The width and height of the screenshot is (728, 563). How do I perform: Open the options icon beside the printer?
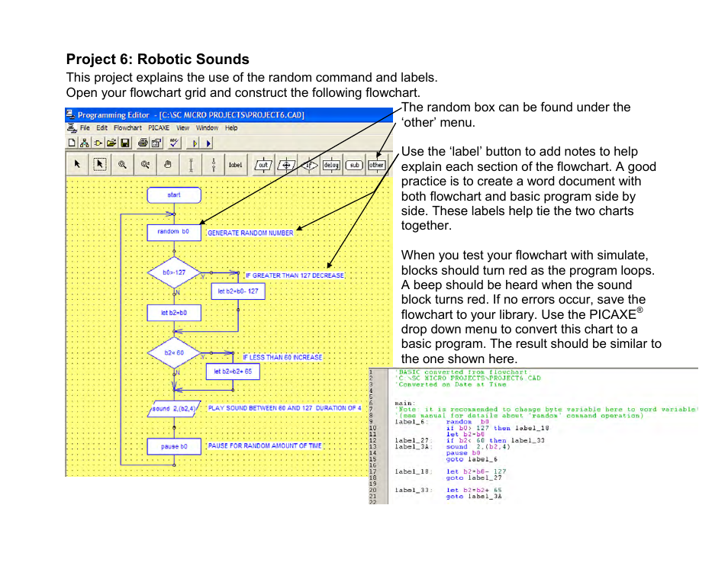(x=156, y=143)
